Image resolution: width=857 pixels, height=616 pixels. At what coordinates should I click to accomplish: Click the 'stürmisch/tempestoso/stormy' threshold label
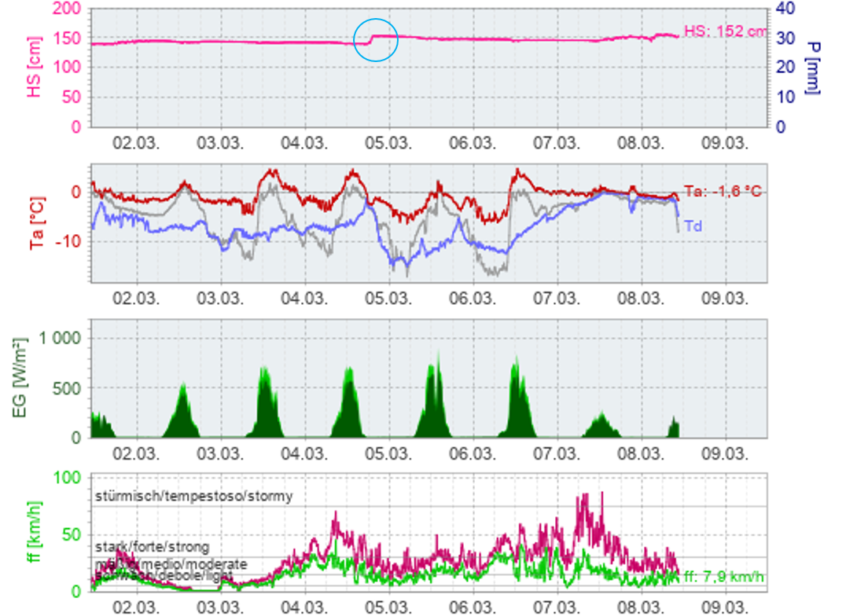tap(194, 496)
